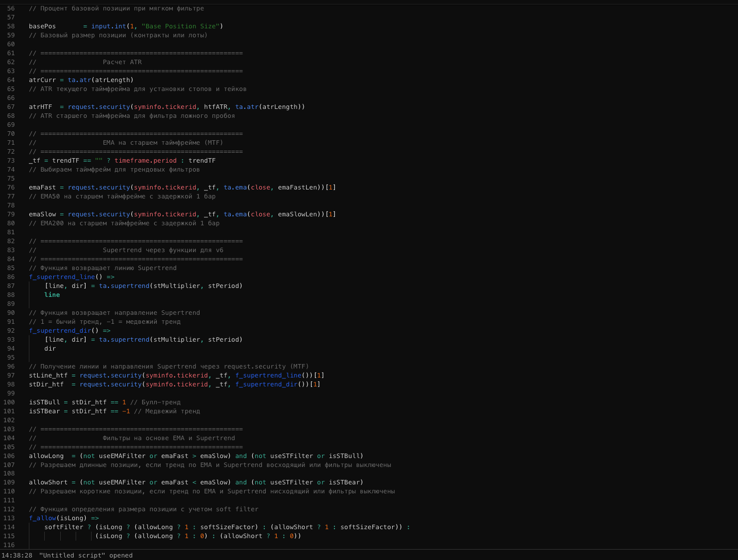Click f_allow function definition on line 113
Viewport: 738px width, 560px height.
42,518
